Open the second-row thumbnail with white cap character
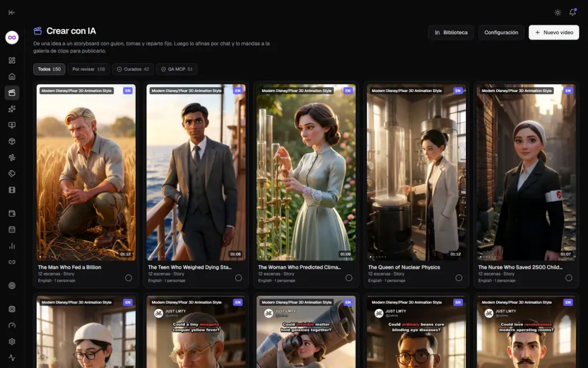 (86, 332)
